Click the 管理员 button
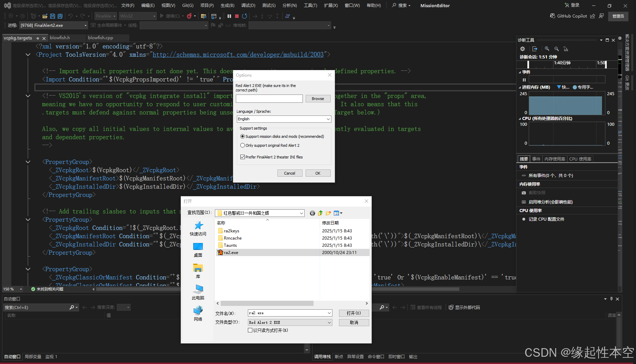 coord(618,16)
